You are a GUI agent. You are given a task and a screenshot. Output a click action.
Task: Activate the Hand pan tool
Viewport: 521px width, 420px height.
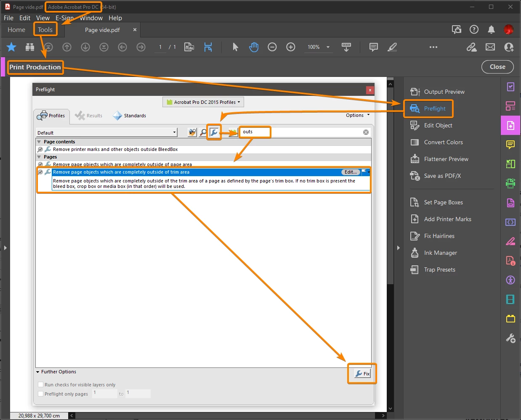point(254,47)
